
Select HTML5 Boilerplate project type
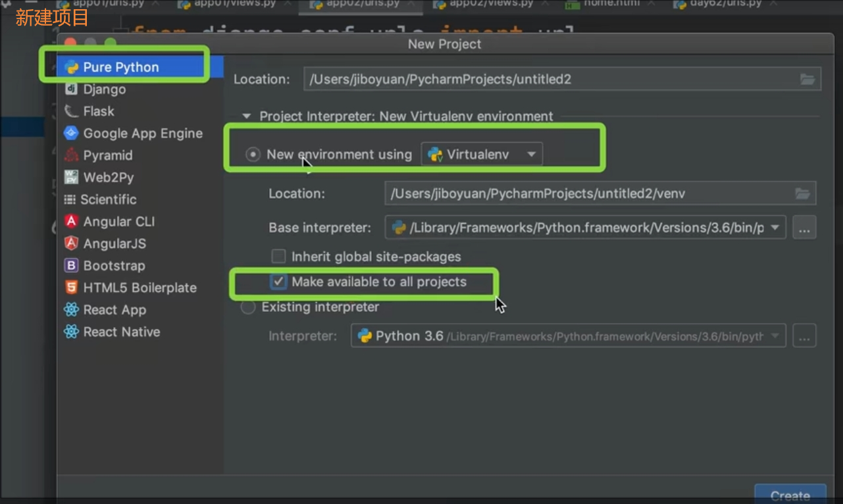click(140, 288)
